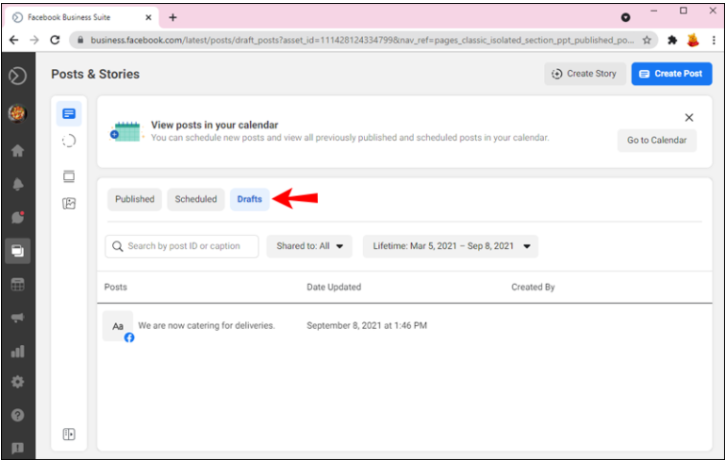Screen dimensions: 728x461
Task: Open the Lifetime date range dropdown
Action: click(x=450, y=246)
